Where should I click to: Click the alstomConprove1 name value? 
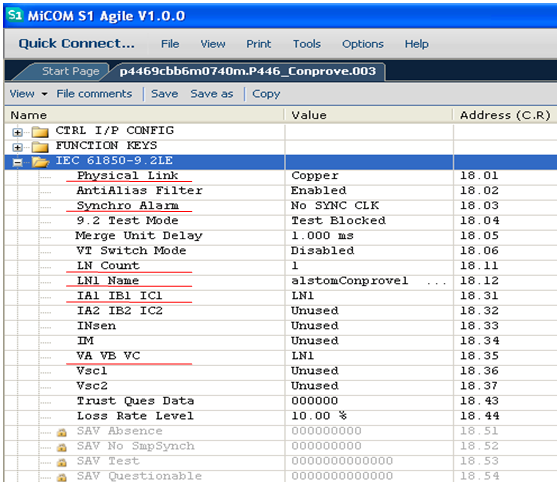tap(350, 281)
